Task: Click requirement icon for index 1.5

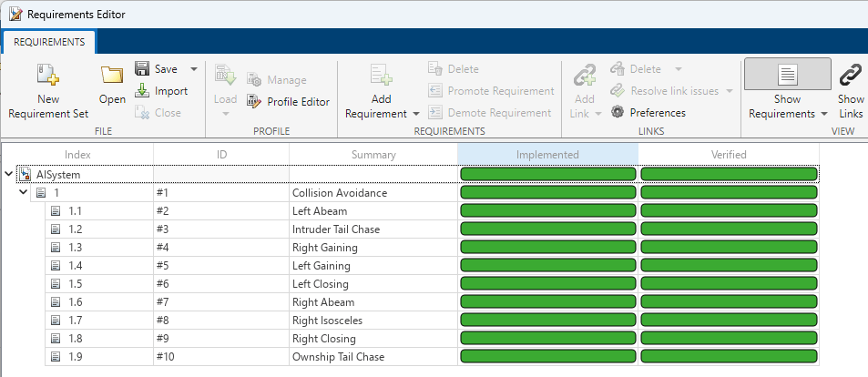Action: [x=56, y=284]
